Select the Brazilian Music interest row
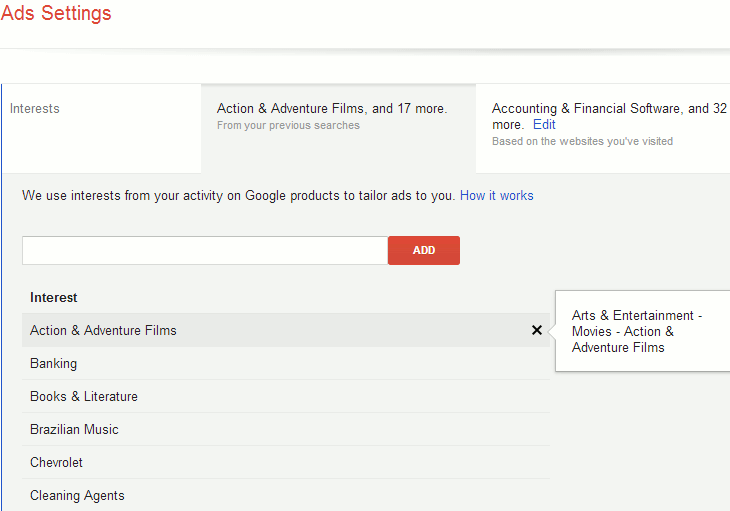This screenshot has height=511, width=730. (x=286, y=430)
